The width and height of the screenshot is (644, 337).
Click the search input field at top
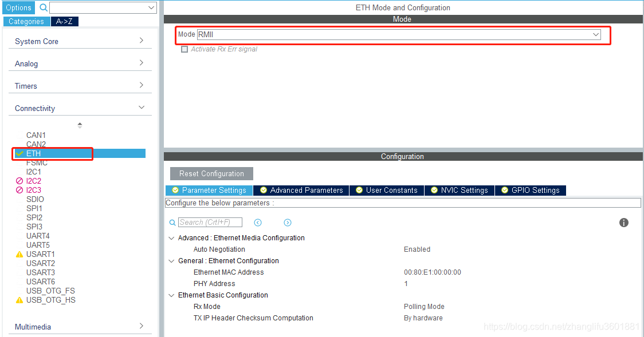pos(100,7)
